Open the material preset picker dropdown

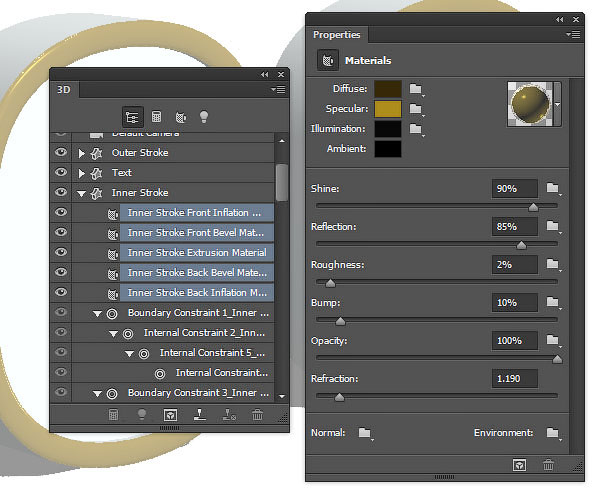coord(557,104)
